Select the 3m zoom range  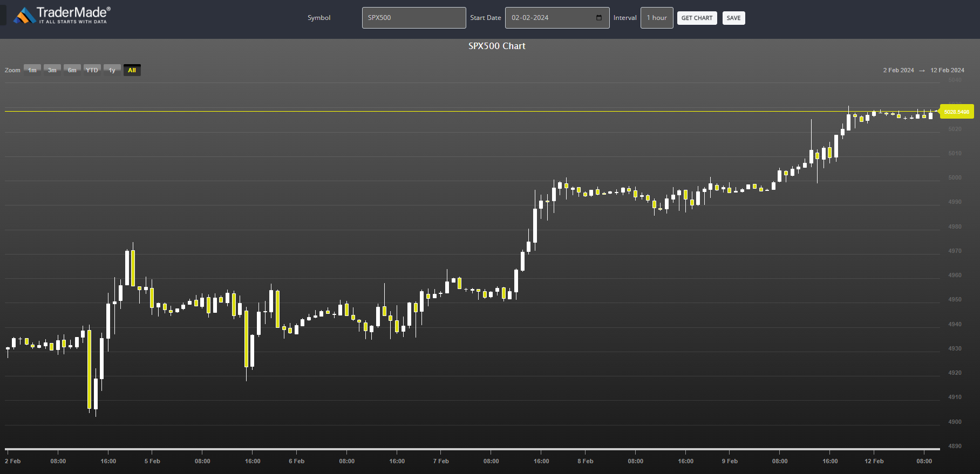(x=52, y=70)
